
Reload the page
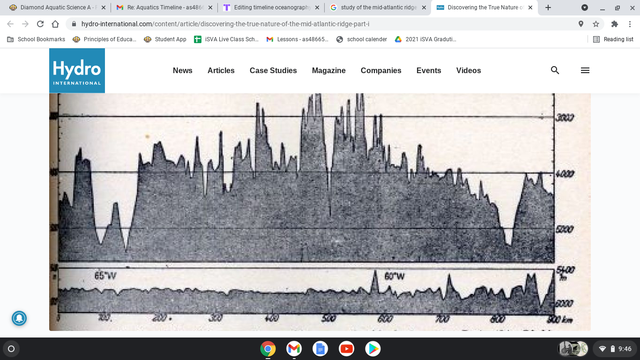point(40,24)
